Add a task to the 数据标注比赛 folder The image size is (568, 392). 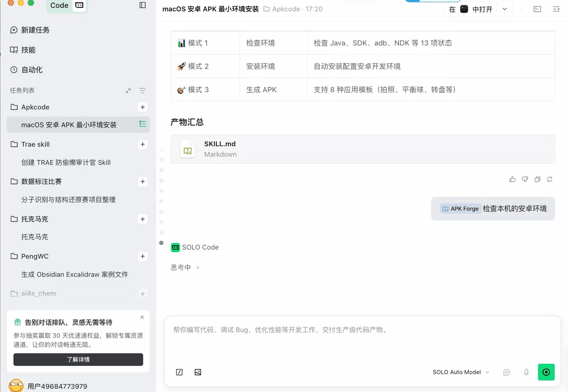pos(143,182)
